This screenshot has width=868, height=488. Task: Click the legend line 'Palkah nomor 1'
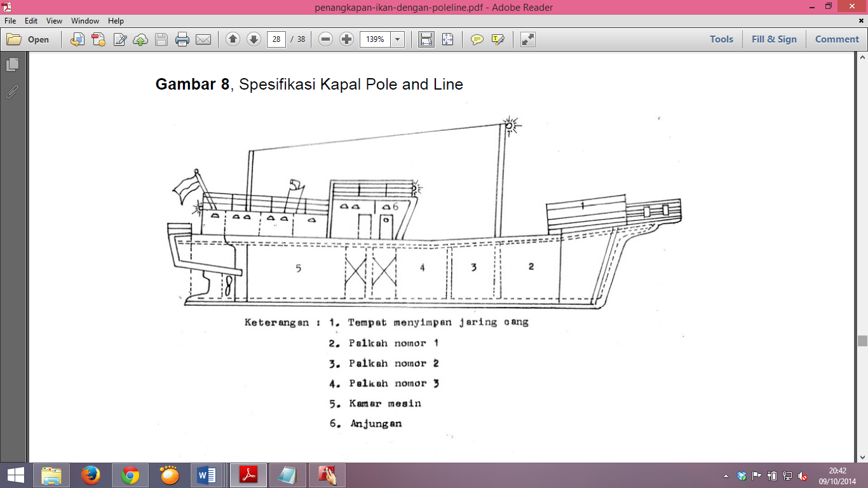coord(393,343)
